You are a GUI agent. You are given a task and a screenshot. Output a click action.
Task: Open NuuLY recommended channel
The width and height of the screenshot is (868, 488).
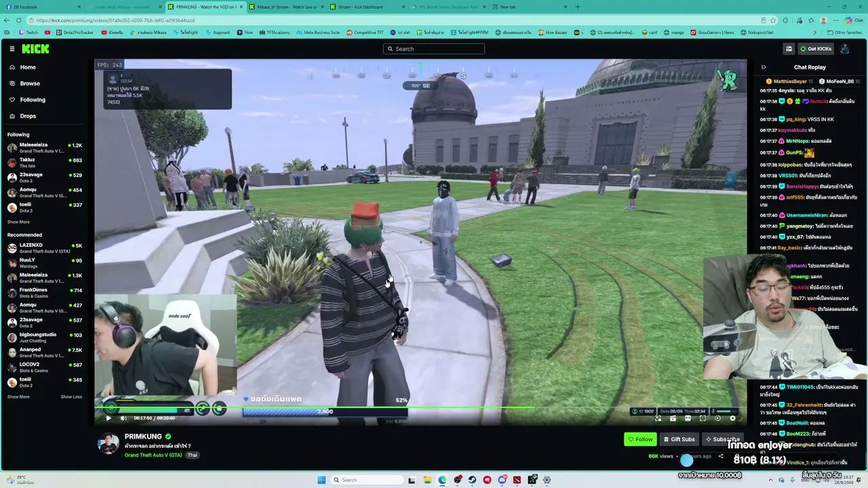pyautogui.click(x=44, y=263)
